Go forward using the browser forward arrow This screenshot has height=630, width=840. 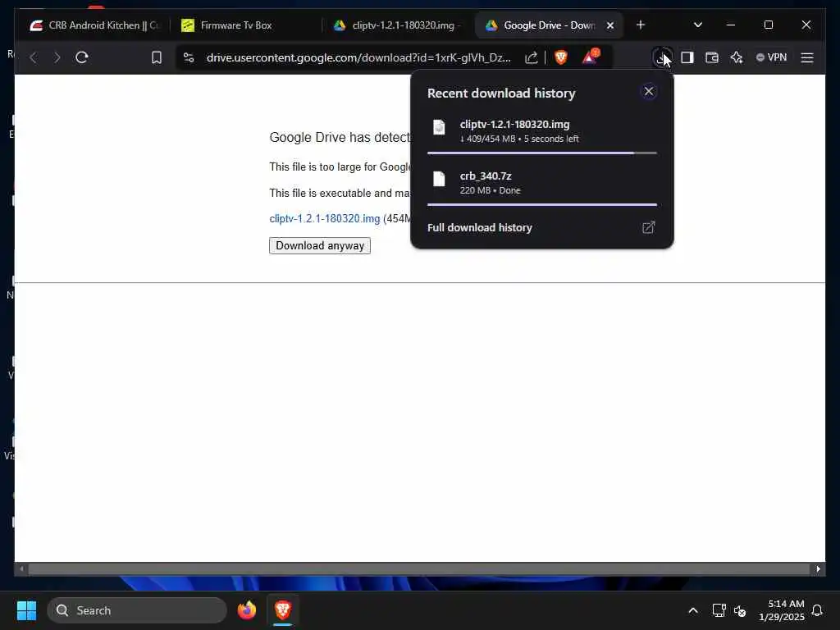click(x=57, y=57)
